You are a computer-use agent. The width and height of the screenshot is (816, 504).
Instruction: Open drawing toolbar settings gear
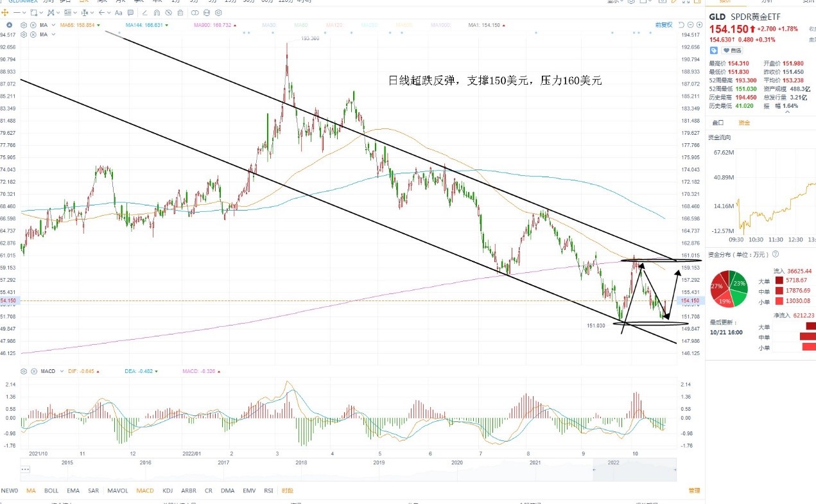click(x=218, y=13)
